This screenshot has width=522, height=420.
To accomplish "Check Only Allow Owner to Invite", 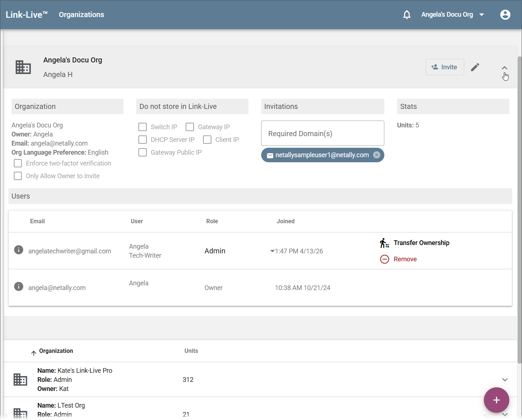I will [x=18, y=176].
